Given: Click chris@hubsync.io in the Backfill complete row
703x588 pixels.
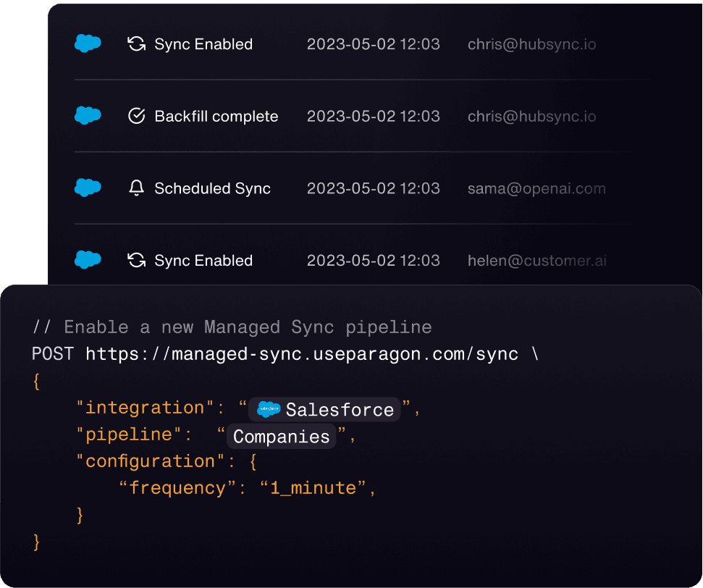Looking at the screenshot, I should click(531, 117).
